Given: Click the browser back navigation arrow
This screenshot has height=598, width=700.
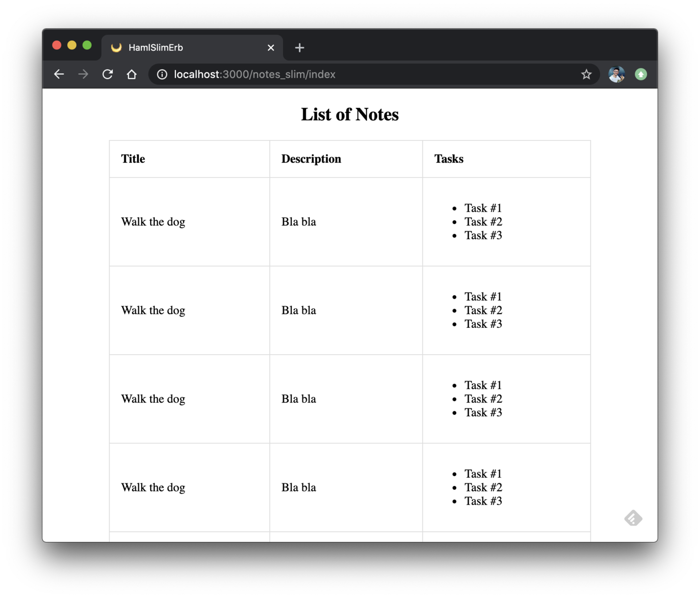Looking at the screenshot, I should (58, 74).
